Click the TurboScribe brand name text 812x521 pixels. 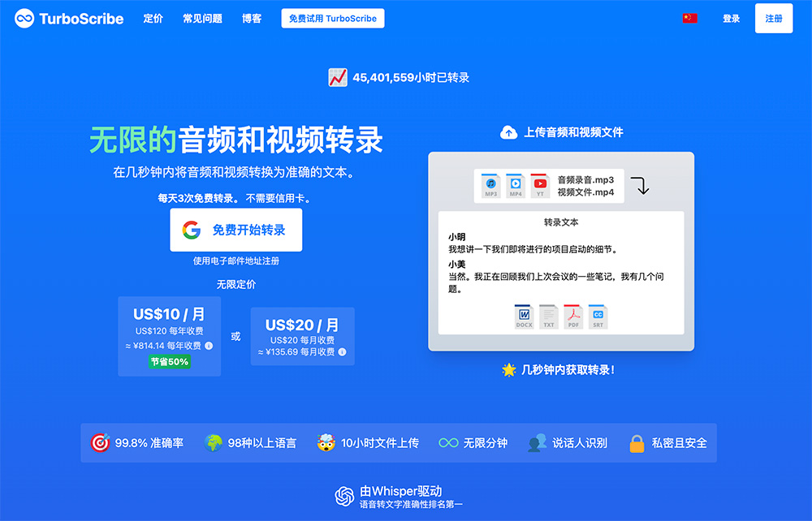(x=81, y=19)
